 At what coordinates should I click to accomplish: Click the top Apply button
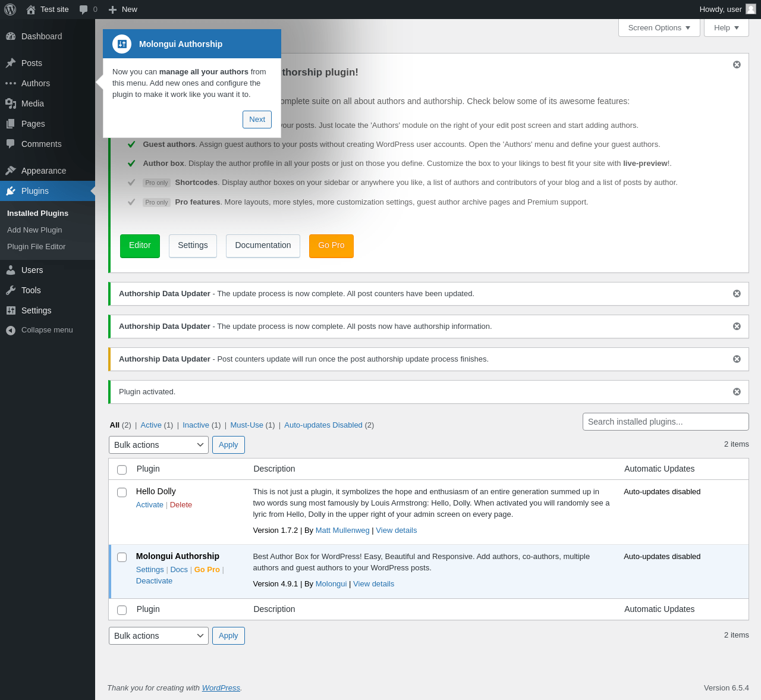coord(228,445)
